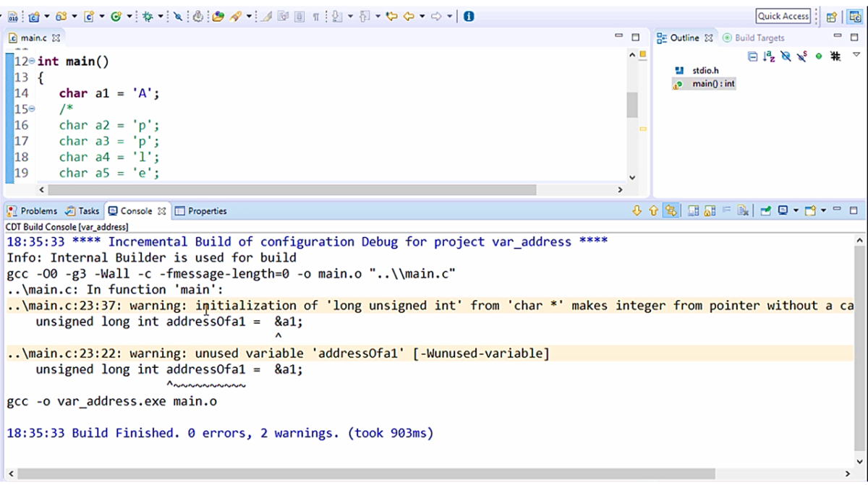Open the Previous Annotation dropdown arrow
868x485 pixels.
point(378,16)
